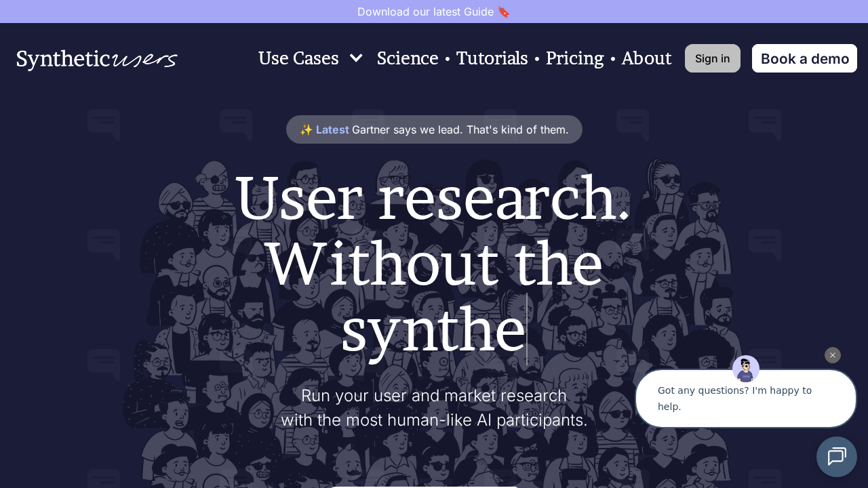Navigate to the Science page

pyautogui.click(x=408, y=58)
